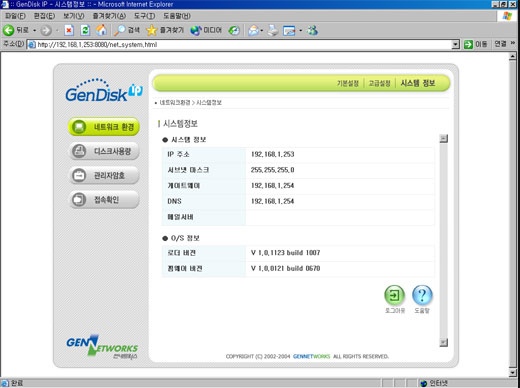Switch to 고급설정 advanced settings tab
This screenshot has height=388, width=520.
tap(379, 83)
